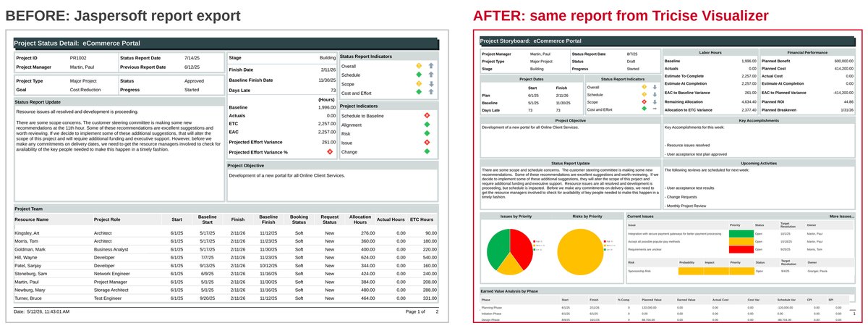Viewport: 868px width, 331px height.
Task: Click the Cost and Effort sideways arrow in Tricise report
Action: coord(654,109)
